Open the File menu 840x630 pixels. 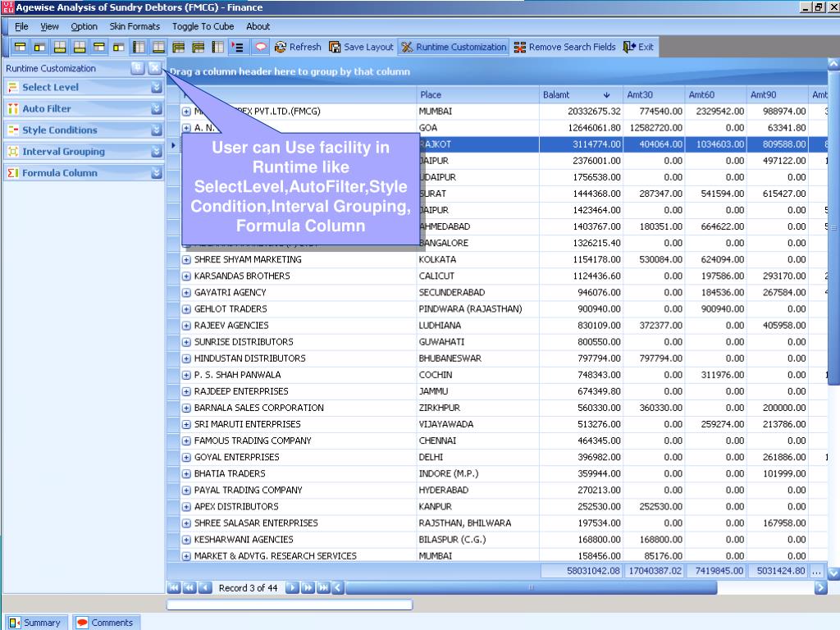point(21,26)
